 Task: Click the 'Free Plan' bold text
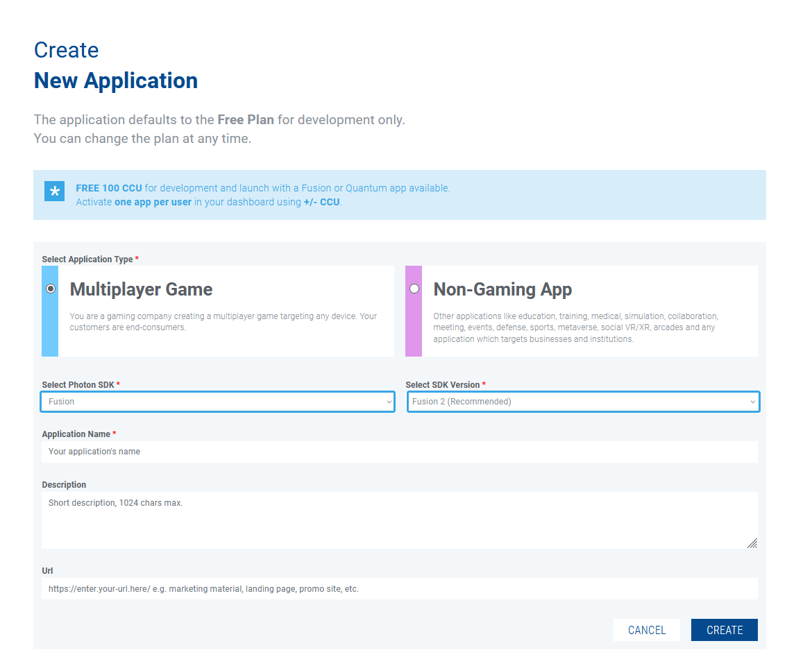point(246,119)
